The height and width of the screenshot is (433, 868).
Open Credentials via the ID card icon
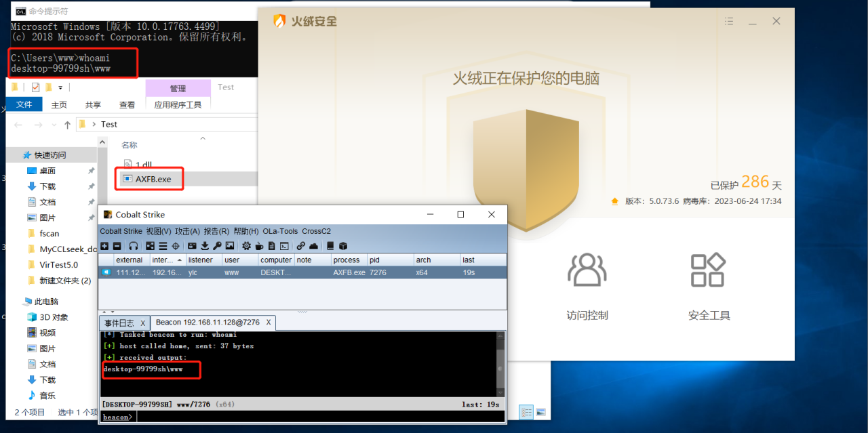point(192,246)
